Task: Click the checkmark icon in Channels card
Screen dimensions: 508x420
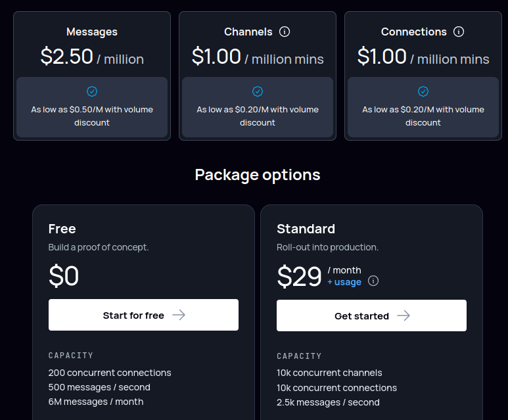Action: (x=258, y=91)
